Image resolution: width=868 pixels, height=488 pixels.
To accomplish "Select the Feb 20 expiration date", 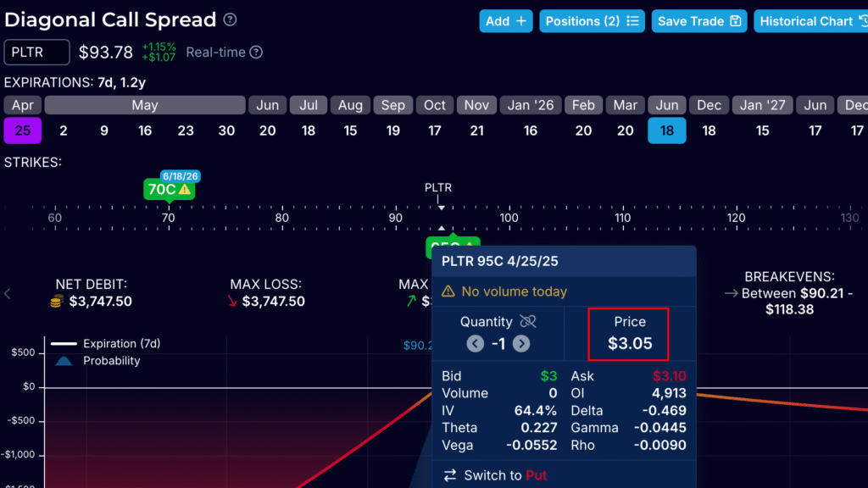I will (x=583, y=130).
